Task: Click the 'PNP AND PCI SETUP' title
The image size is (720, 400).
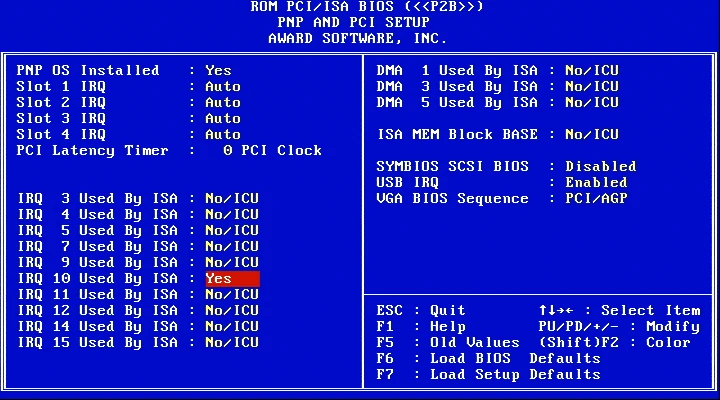Action: pos(354,22)
